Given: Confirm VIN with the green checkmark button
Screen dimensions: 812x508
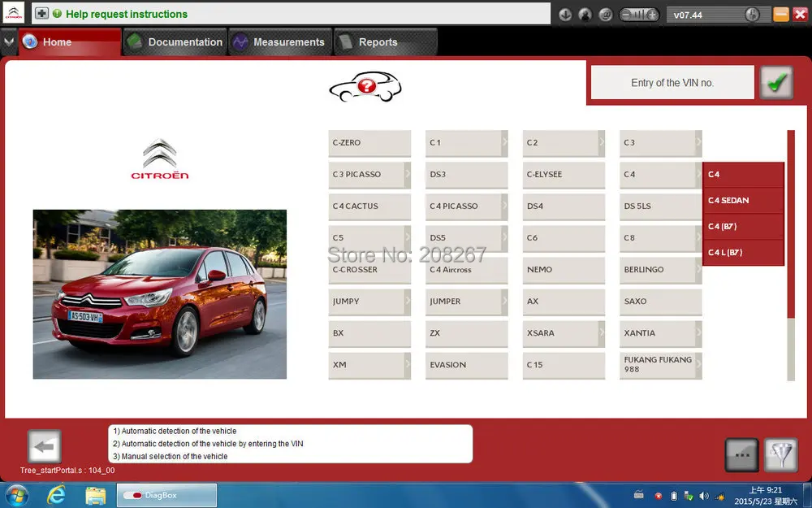Looking at the screenshot, I should [776, 82].
